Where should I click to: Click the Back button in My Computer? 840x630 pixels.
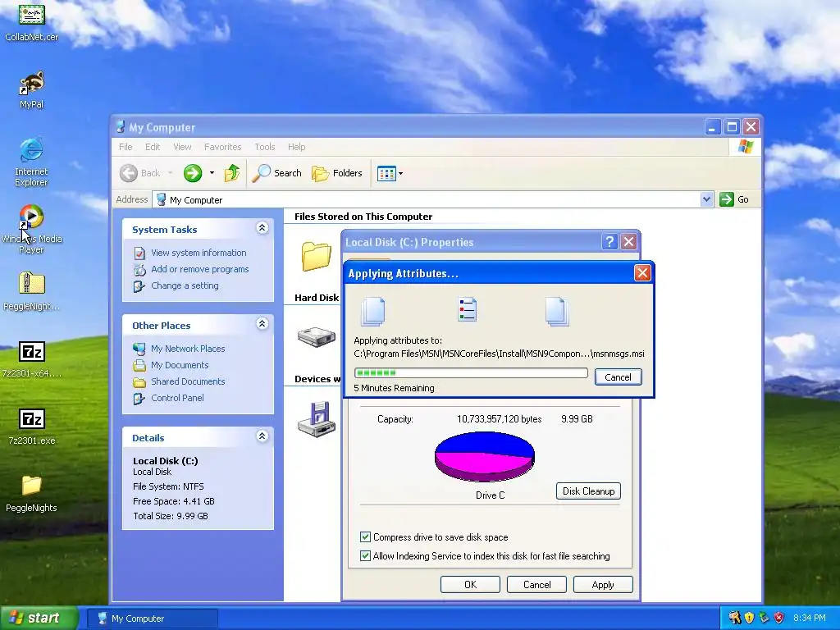tap(139, 173)
